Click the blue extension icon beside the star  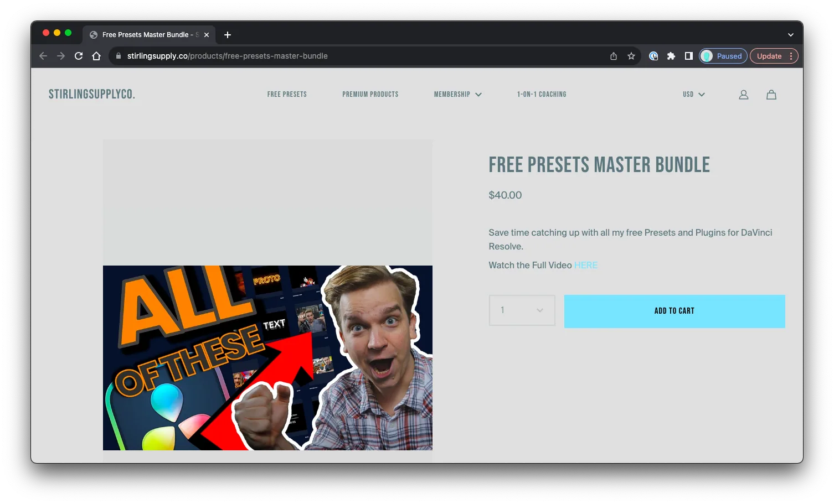point(653,56)
